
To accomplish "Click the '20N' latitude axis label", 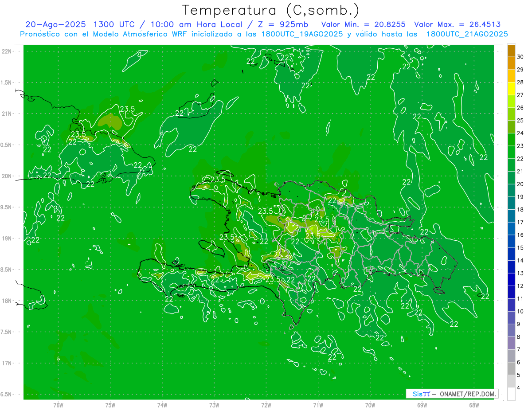I will click(7, 176).
